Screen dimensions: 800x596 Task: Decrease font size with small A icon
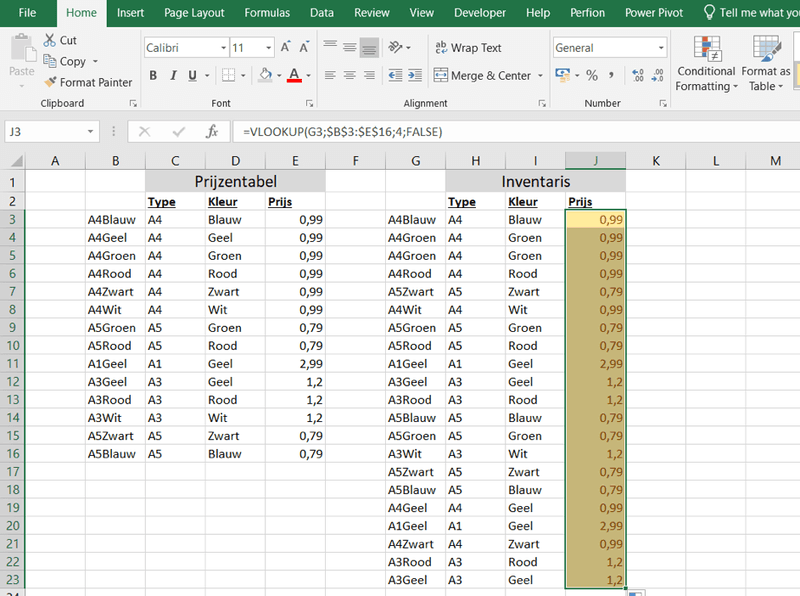pos(304,47)
